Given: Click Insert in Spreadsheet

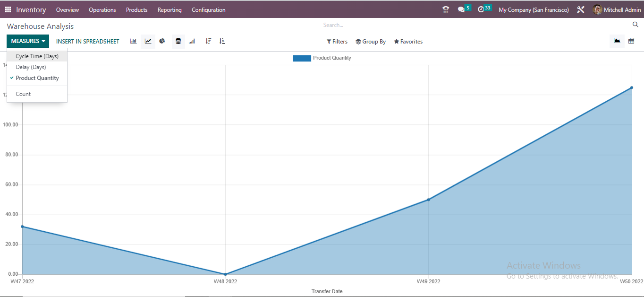Looking at the screenshot, I should point(87,41).
